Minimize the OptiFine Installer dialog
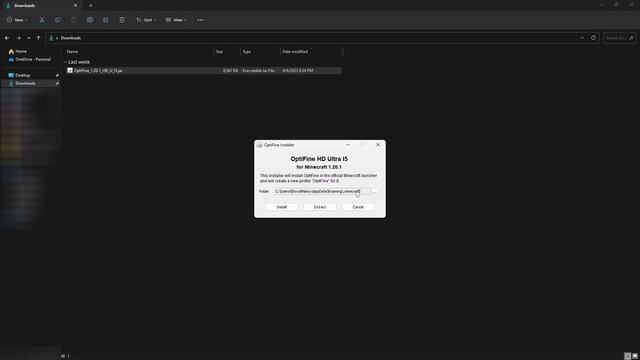The height and width of the screenshot is (360, 640). (348, 145)
